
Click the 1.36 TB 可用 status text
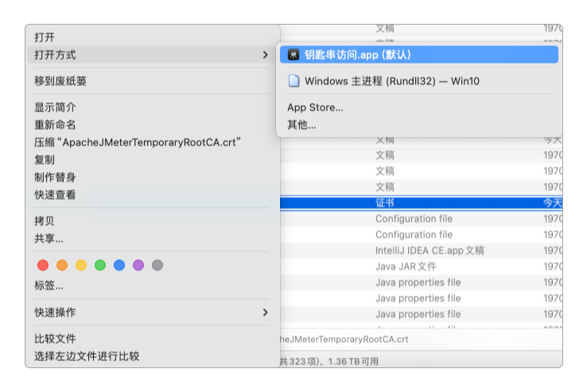tap(353, 361)
